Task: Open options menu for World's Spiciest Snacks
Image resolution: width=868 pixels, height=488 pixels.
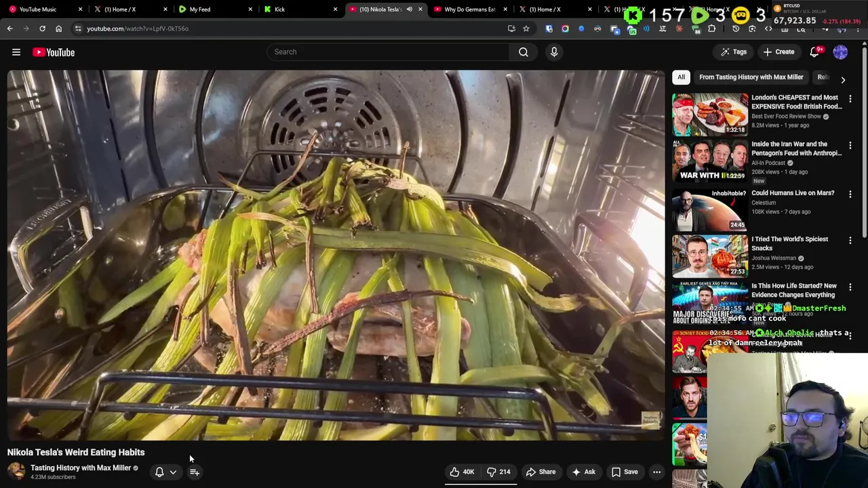Action: tap(850, 241)
